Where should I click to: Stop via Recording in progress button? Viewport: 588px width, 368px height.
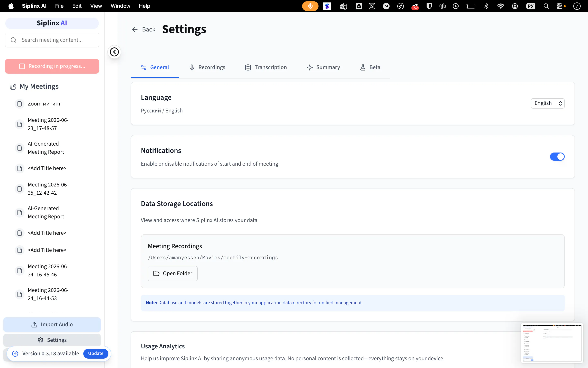(52, 66)
